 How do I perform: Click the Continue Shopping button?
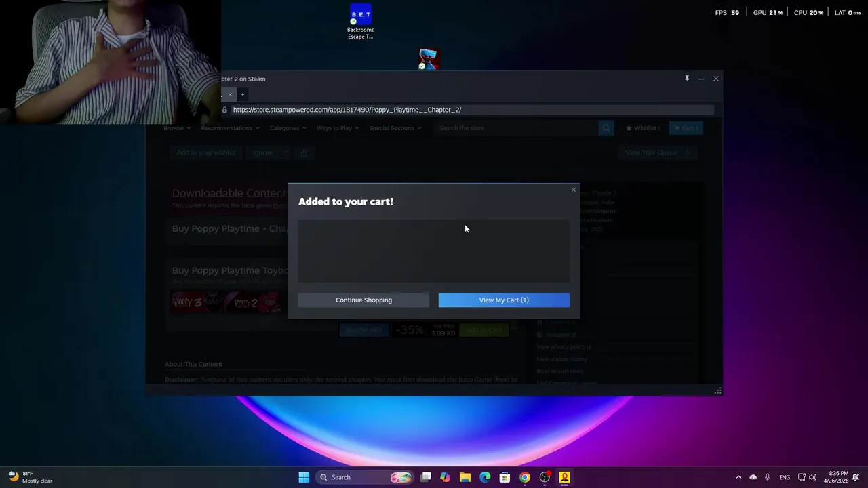coord(363,300)
